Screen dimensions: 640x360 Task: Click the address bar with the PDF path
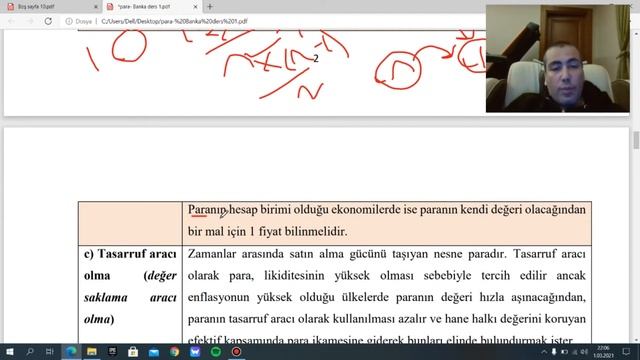174,21
